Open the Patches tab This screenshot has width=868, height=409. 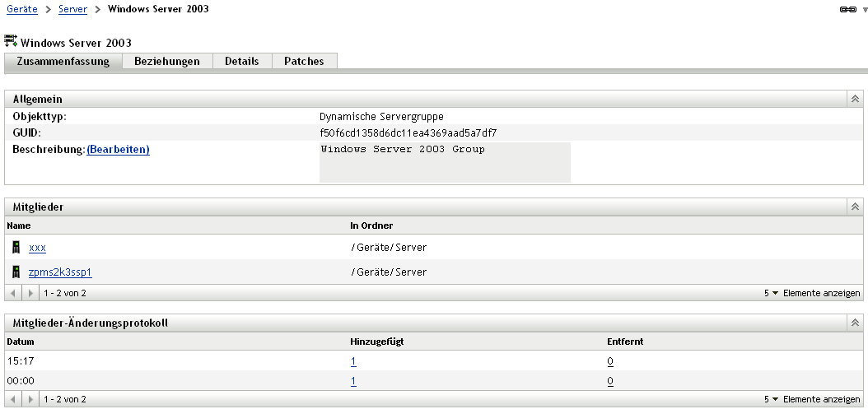304,62
